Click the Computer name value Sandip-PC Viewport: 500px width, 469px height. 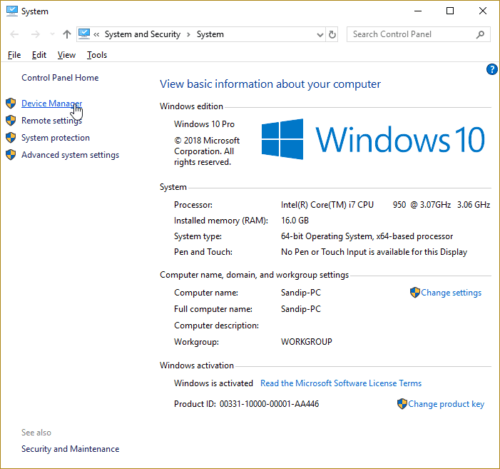pyautogui.click(x=301, y=292)
